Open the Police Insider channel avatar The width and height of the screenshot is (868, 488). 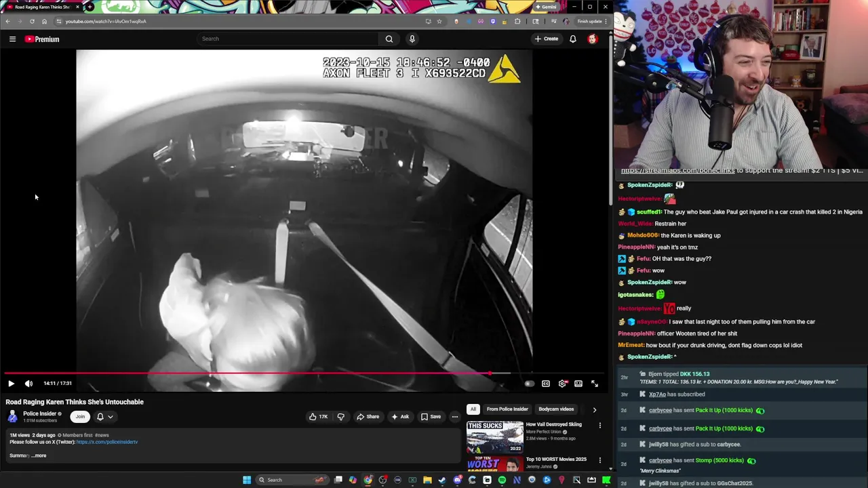click(x=12, y=417)
